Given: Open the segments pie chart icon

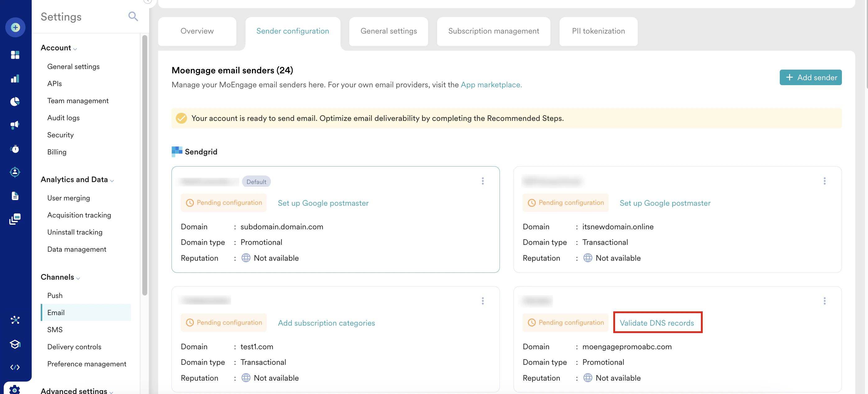Looking at the screenshot, I should (x=15, y=101).
